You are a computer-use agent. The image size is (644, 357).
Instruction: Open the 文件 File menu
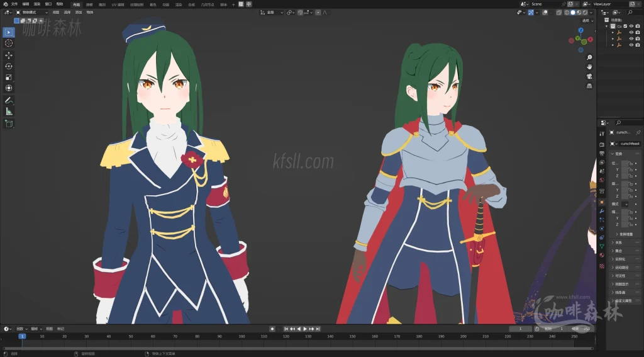[x=14, y=4]
